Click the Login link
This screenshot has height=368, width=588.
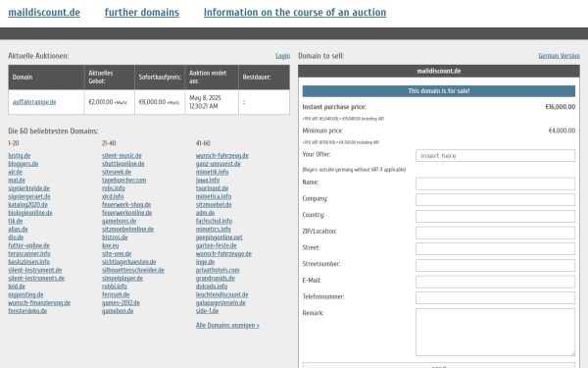click(x=283, y=56)
